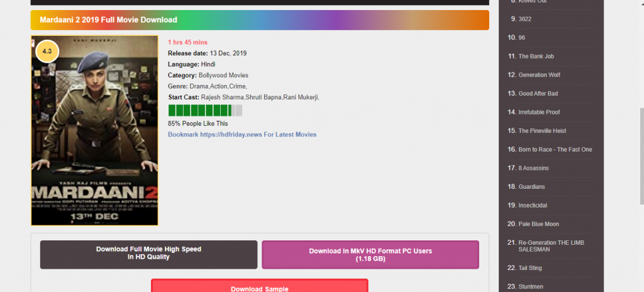The width and height of the screenshot is (644, 292).
Task: Click Download Full Movie High Speed button
Action: [148, 255]
